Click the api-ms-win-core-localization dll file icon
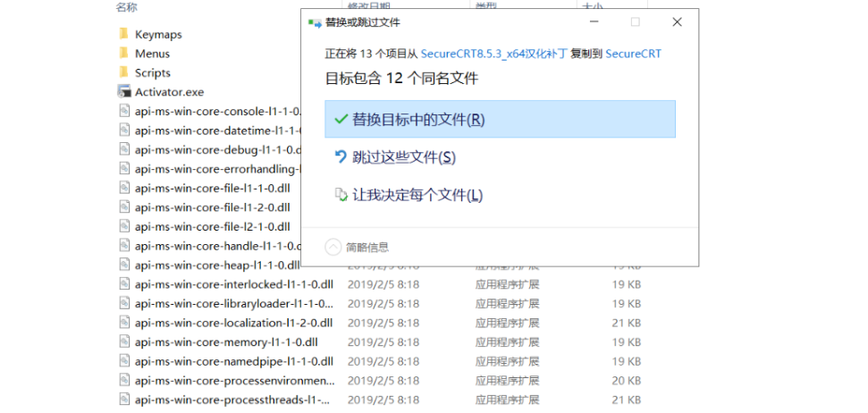The width and height of the screenshot is (868, 413). 124,323
